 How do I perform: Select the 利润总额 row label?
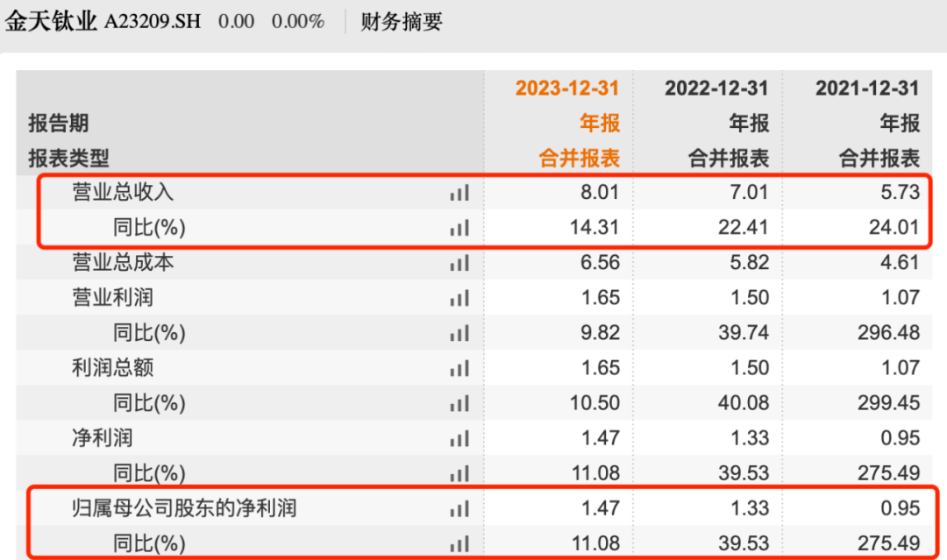coord(113,367)
